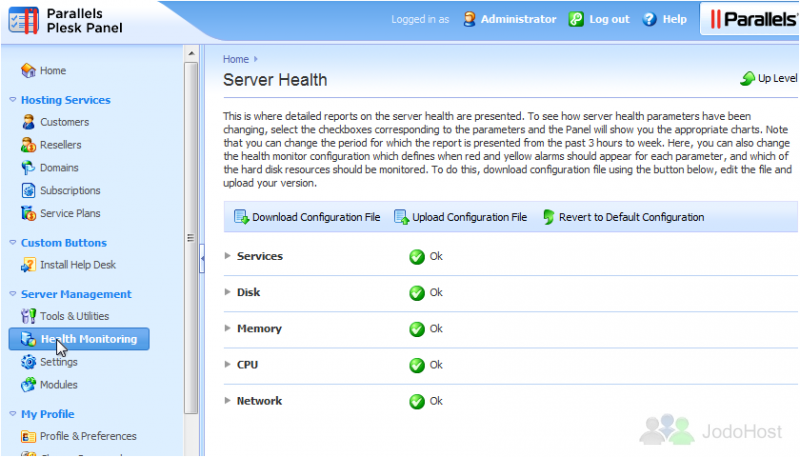This screenshot has width=800, height=457.
Task: Collapse the Hosting Services sidebar group
Action: (x=13, y=100)
